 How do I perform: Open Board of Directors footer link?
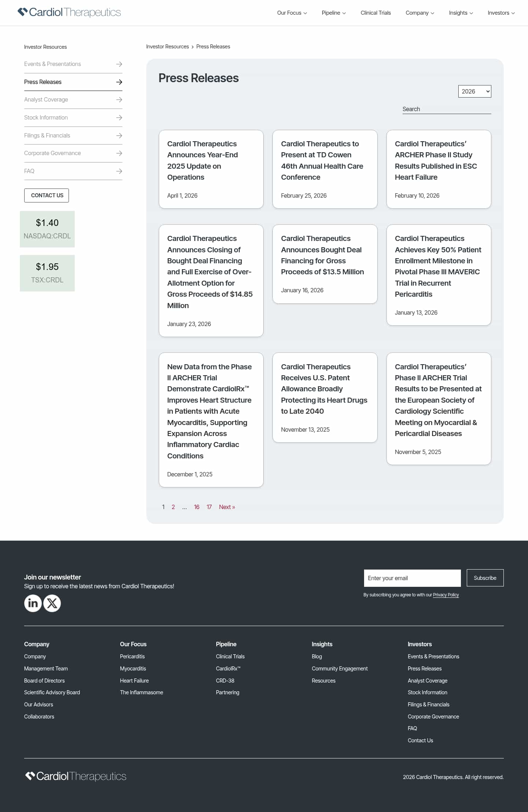point(44,681)
